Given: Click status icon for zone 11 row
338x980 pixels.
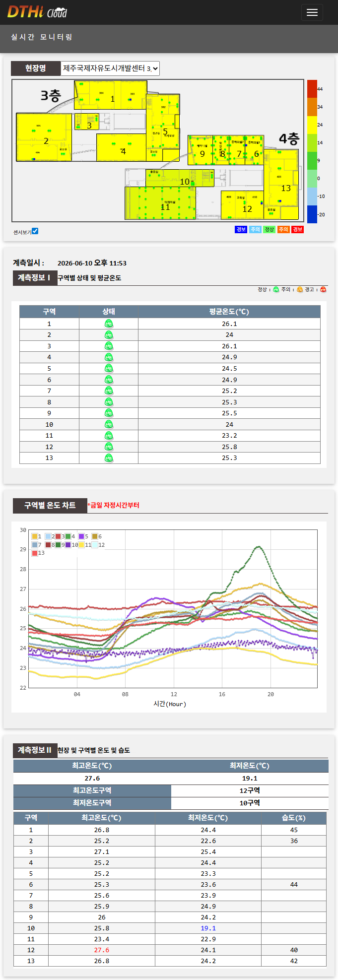Looking at the screenshot, I should point(109,436).
